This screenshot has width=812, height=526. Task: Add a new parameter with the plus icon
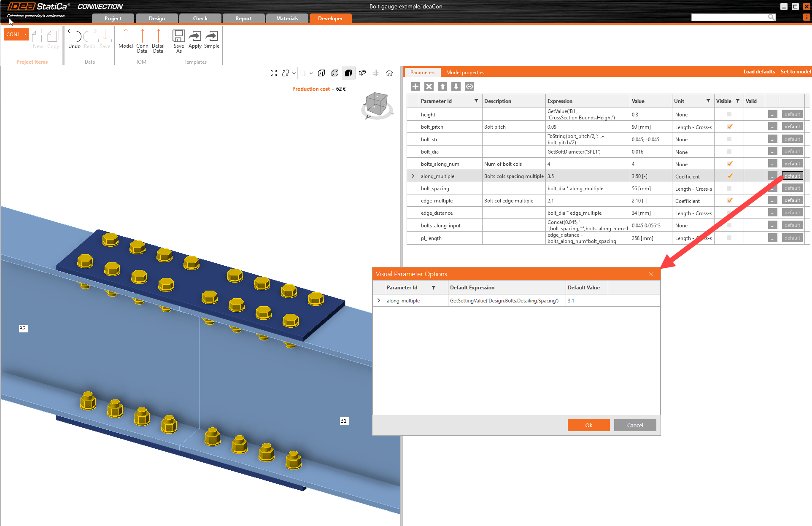[415, 86]
